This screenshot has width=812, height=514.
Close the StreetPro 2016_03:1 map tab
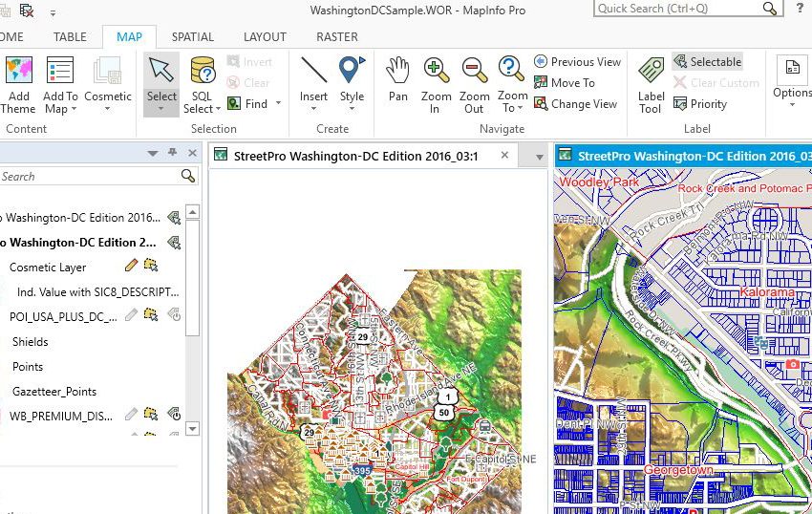504,155
